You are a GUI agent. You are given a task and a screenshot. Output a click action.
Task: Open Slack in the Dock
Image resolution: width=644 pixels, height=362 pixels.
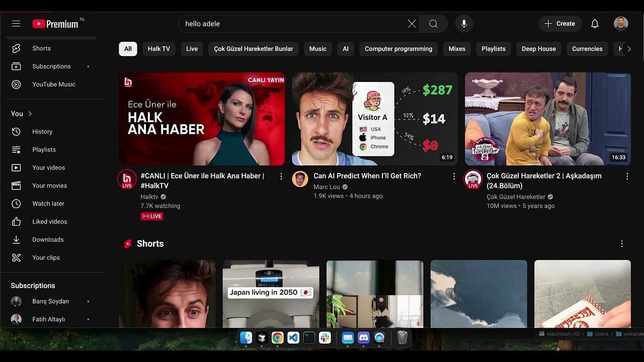click(x=325, y=337)
